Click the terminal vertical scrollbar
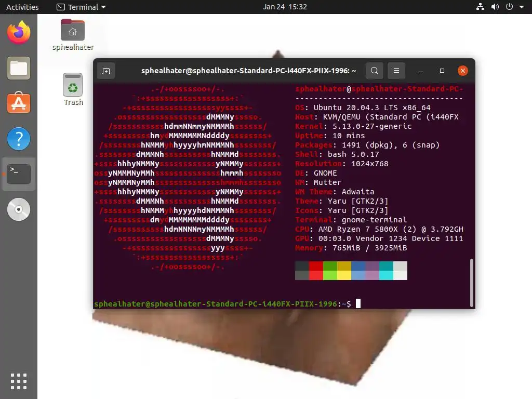532x399 pixels. pos(471,283)
